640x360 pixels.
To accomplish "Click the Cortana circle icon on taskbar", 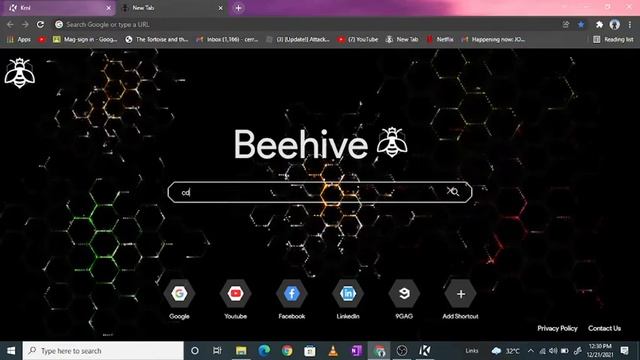I will (195, 351).
